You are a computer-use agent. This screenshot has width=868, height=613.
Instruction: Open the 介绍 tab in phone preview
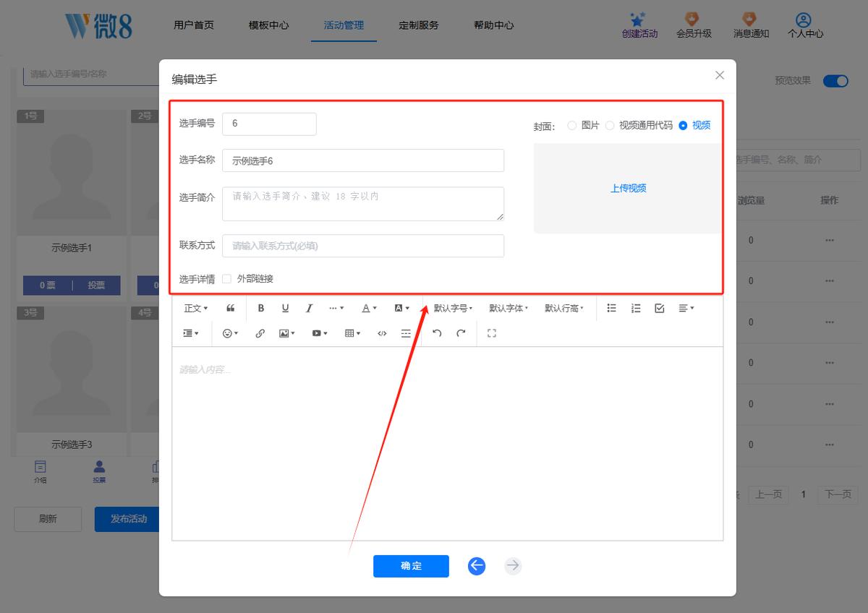41,471
